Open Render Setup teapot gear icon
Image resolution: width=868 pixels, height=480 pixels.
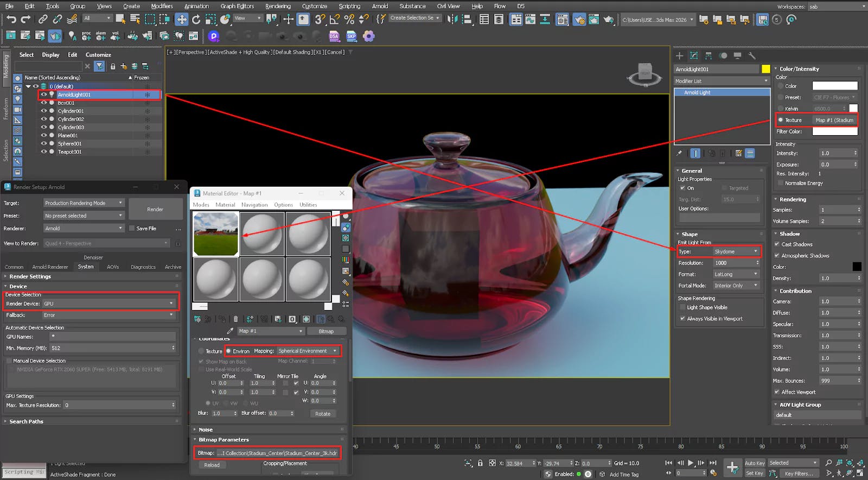tap(579, 20)
